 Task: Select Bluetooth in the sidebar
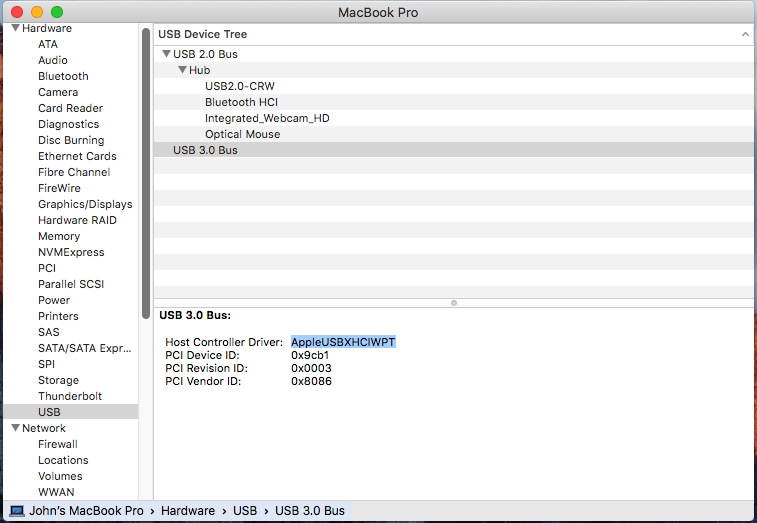pos(63,76)
